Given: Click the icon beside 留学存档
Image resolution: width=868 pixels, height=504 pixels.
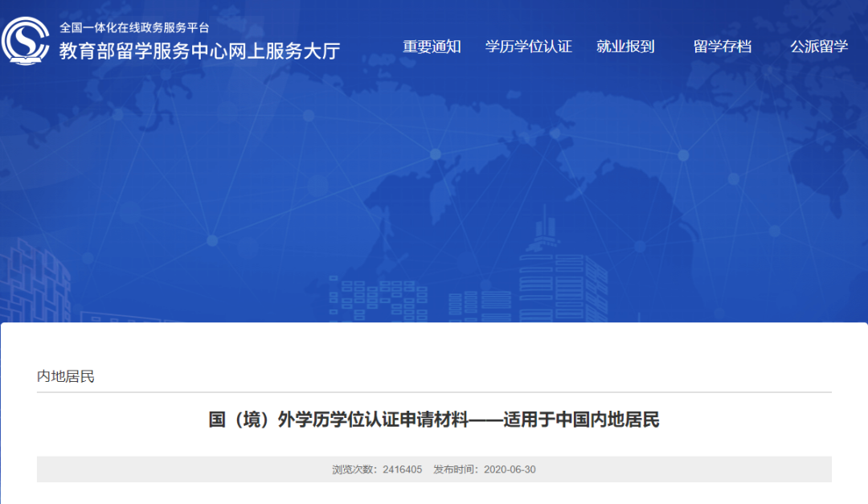Looking at the screenshot, I should coord(686,47).
